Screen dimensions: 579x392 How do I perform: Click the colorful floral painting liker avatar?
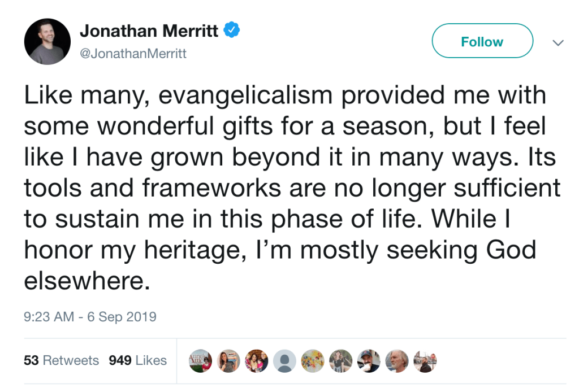point(312,361)
